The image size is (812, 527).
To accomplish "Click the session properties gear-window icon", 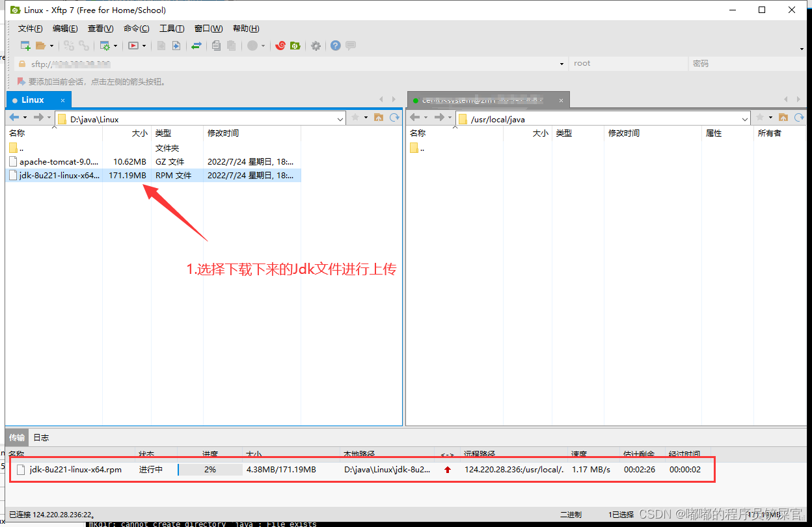I will click(105, 46).
